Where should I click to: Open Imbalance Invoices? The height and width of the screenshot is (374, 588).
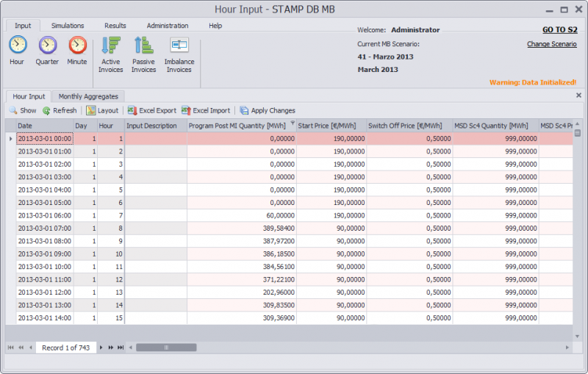tap(179, 54)
